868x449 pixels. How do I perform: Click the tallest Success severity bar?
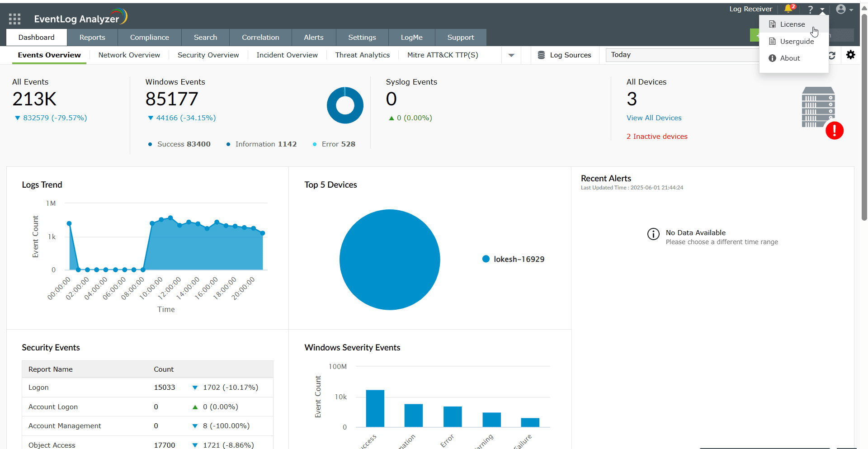tap(375, 408)
